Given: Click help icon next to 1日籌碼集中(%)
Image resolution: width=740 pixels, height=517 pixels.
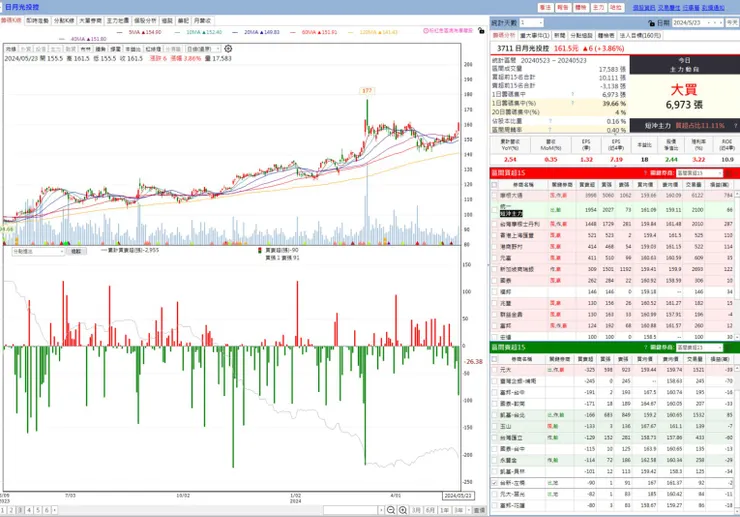Looking at the screenshot, I should click(x=572, y=103).
